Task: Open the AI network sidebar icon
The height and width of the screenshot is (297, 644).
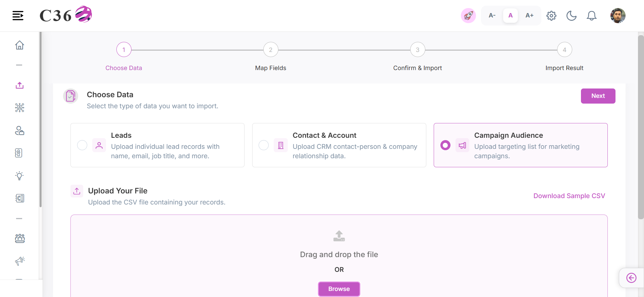Action: tap(19, 108)
